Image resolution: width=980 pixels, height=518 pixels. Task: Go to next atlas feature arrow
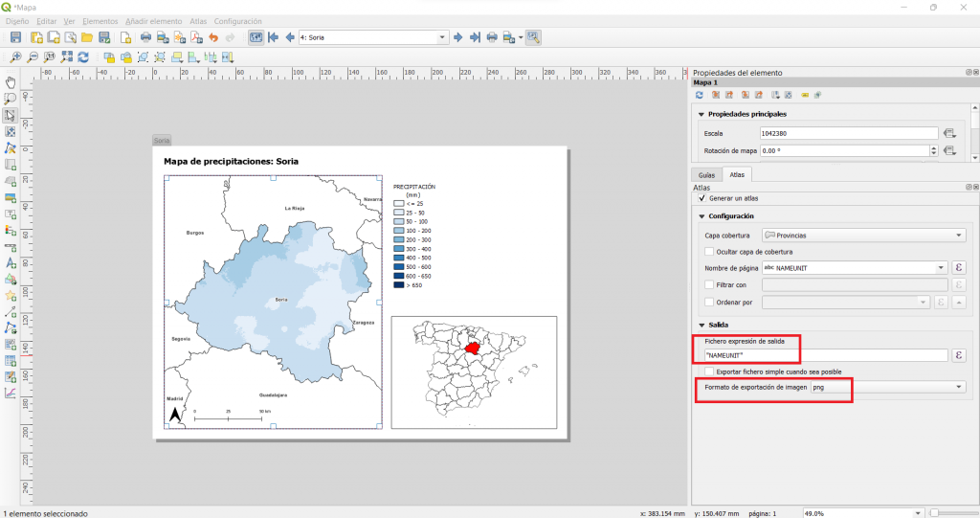pyautogui.click(x=458, y=37)
